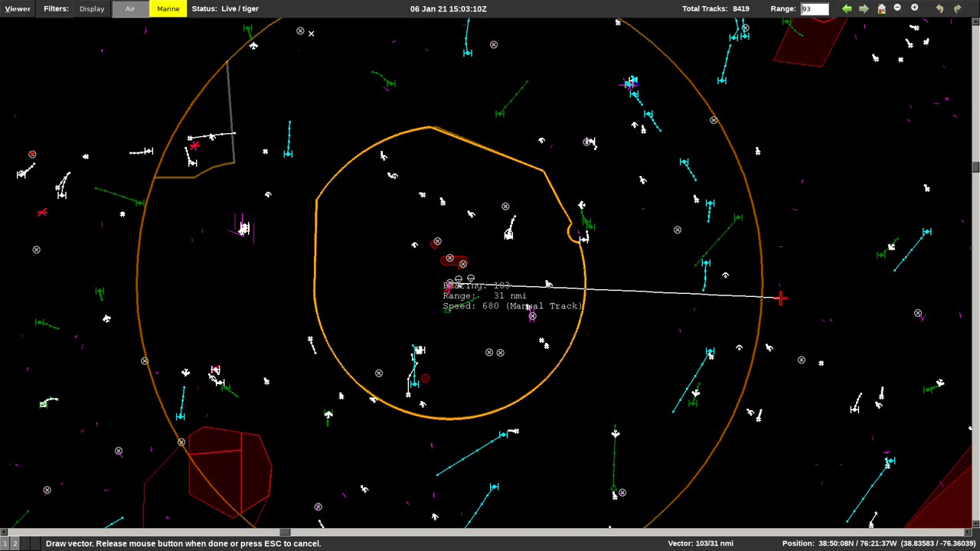Image resolution: width=980 pixels, height=551 pixels.
Task: Click the date-time readout 06 Jan 21 15:03:10Z
Action: point(449,8)
